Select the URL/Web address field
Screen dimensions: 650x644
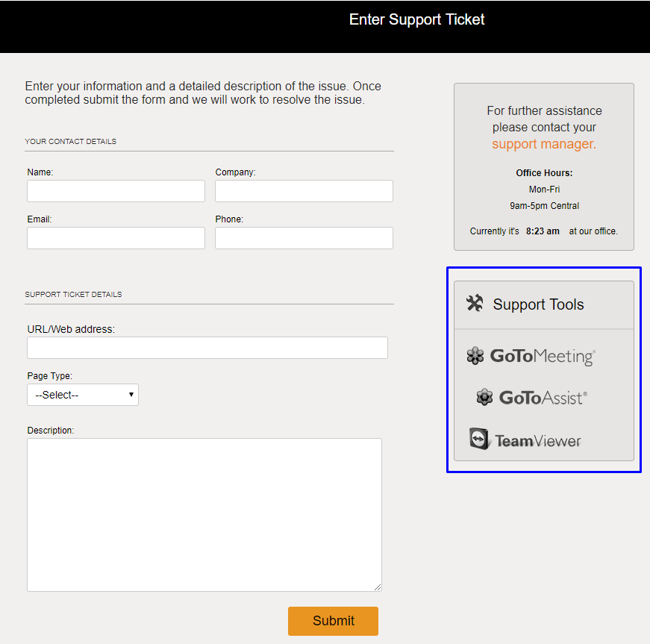click(207, 348)
